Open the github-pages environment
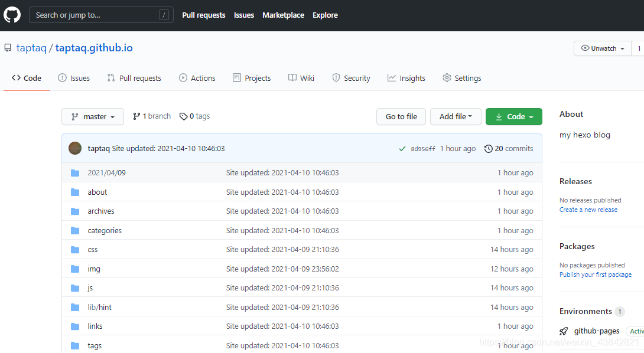Viewport: 644px width, 353px height. (597, 331)
